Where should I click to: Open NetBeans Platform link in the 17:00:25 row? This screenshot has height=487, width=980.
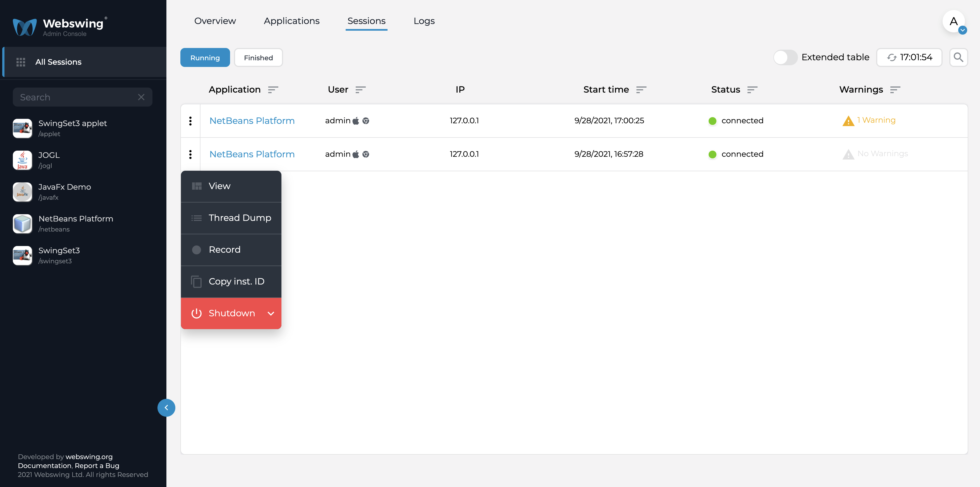click(x=252, y=121)
